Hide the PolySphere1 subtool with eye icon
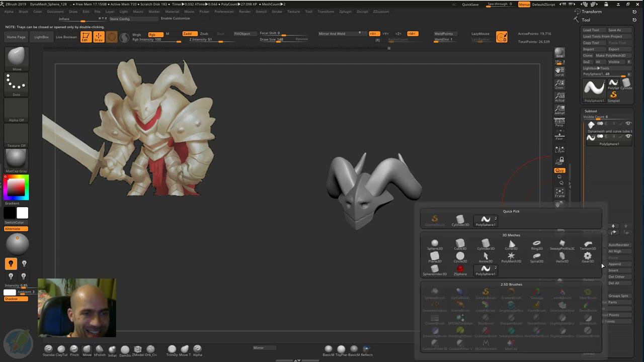This screenshot has width=644, height=362. click(628, 136)
